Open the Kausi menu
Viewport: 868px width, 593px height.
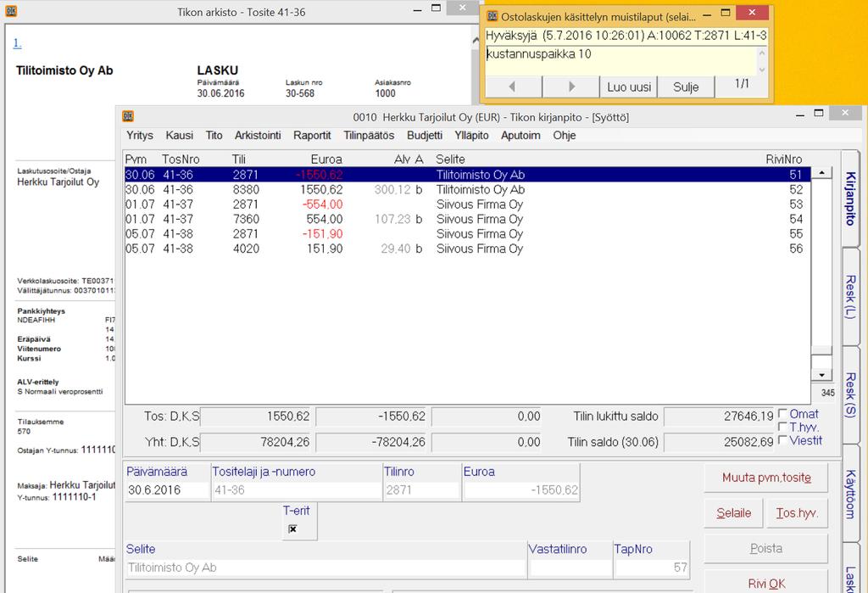pyautogui.click(x=180, y=135)
